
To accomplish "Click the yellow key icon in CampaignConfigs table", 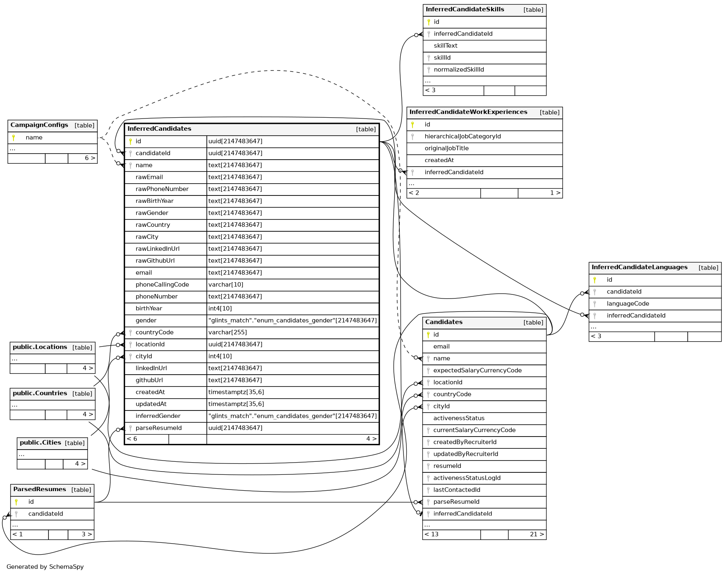I will 13,138.
